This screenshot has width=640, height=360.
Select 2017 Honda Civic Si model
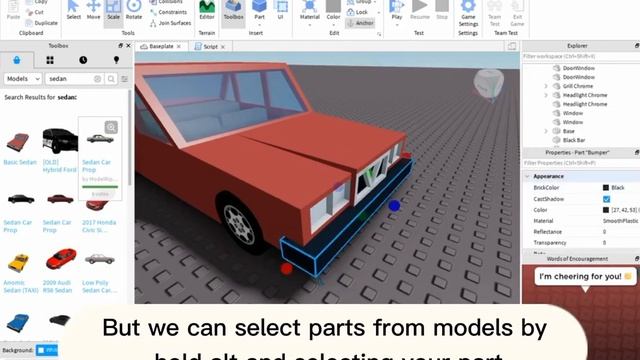[x=98, y=205]
